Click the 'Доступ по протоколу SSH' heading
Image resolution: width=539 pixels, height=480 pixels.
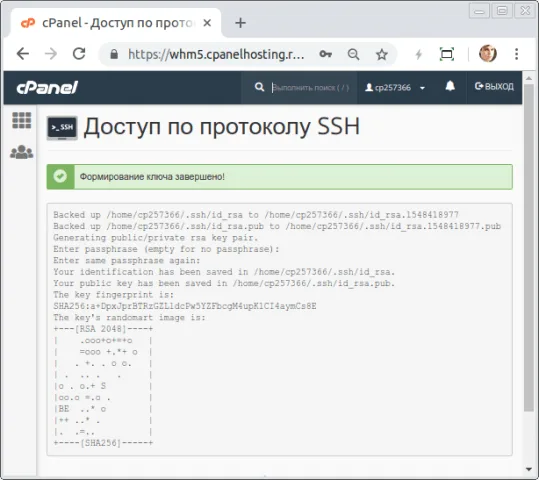222,127
